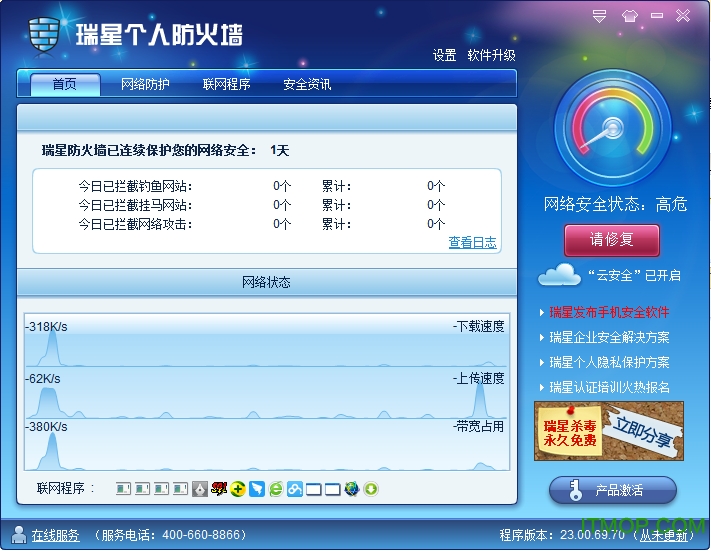The height and width of the screenshot is (551, 711).
Task: Select the yellow-green plus program icon
Action: (238, 489)
